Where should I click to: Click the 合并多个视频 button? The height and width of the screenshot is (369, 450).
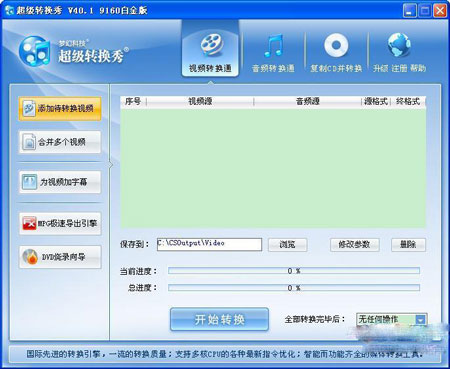[x=60, y=142]
